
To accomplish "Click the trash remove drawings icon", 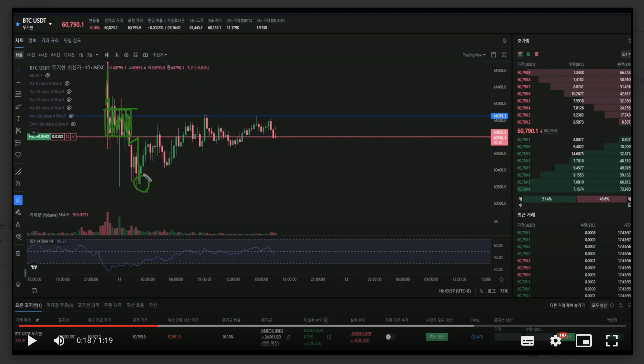I will [18, 253].
